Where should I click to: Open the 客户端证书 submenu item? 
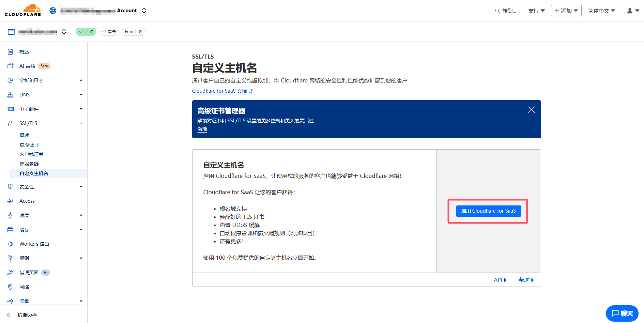pyautogui.click(x=31, y=154)
